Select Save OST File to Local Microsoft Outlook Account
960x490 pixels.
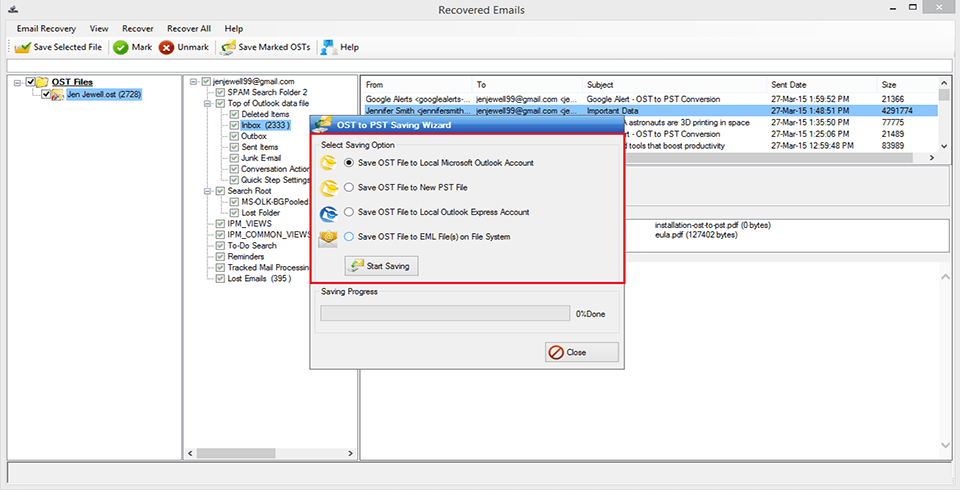click(x=348, y=163)
